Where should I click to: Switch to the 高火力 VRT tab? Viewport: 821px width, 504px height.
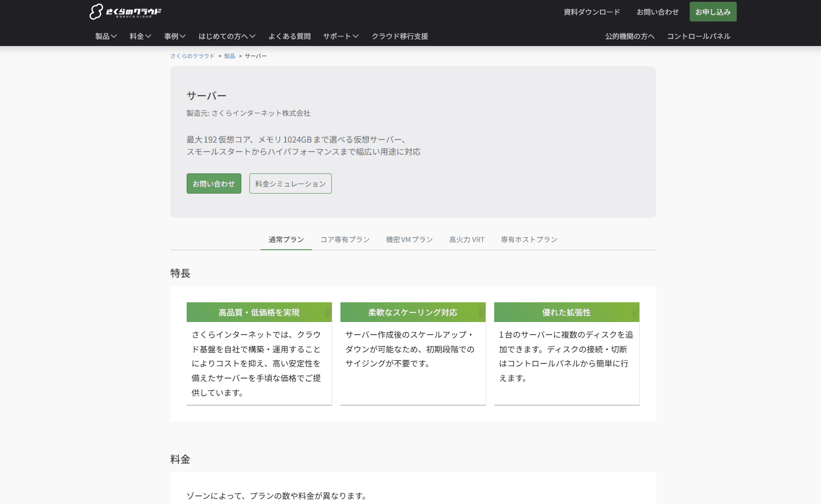(x=467, y=240)
